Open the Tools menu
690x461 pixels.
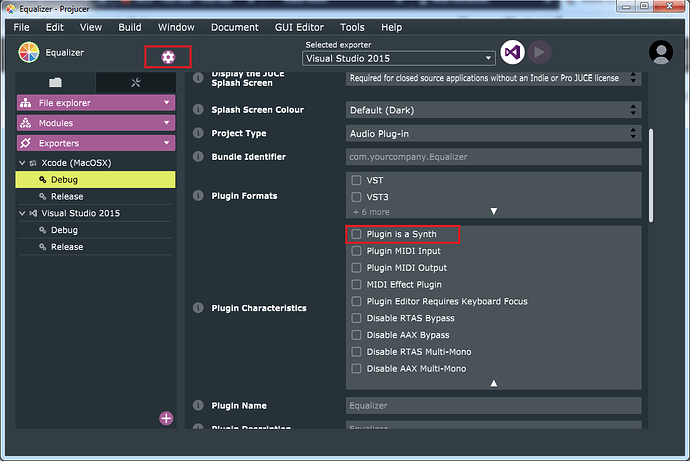(352, 27)
